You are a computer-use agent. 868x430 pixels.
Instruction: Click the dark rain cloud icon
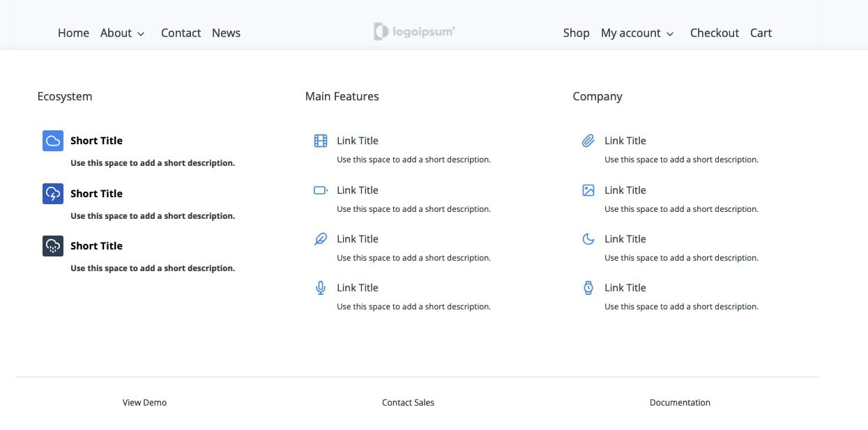tap(53, 246)
